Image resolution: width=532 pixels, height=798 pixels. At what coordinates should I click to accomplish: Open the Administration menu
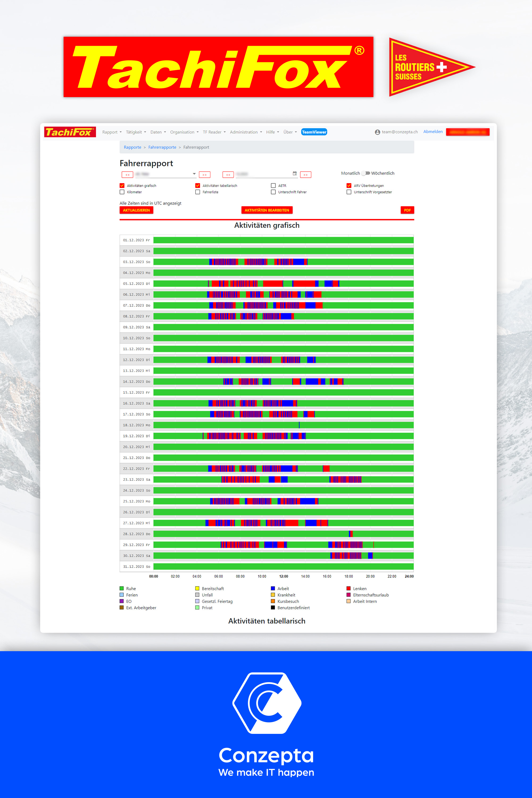[x=246, y=132]
